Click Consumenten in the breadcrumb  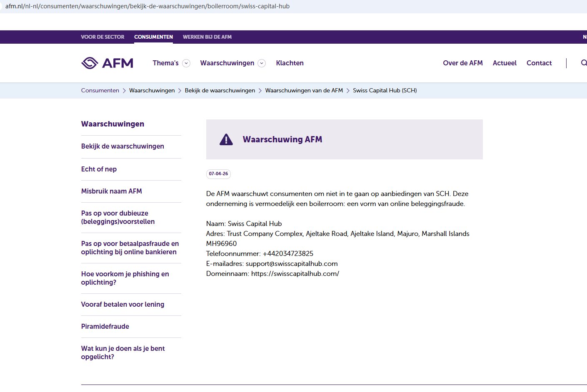[x=100, y=91]
